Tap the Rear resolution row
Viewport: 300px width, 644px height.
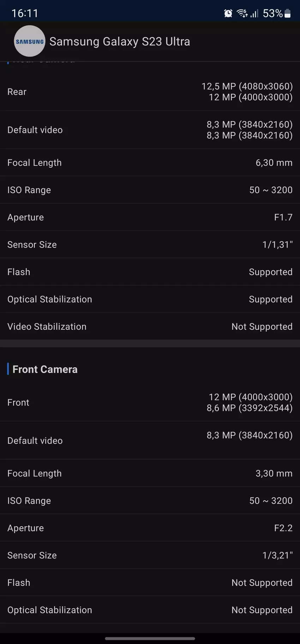(150, 92)
